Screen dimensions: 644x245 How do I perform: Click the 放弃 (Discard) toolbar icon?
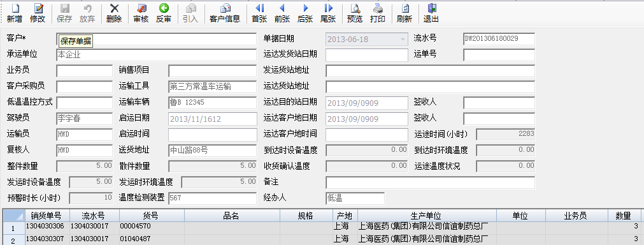(87, 13)
